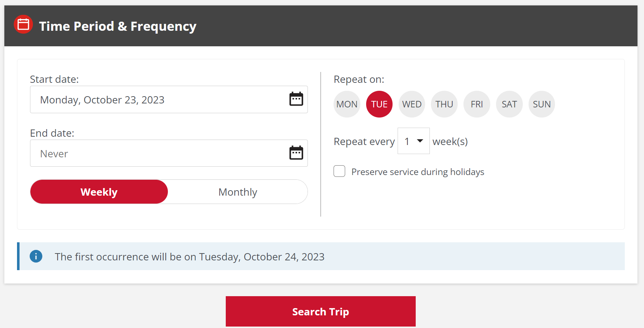
Task: Enable THU as a repeat day
Action: [x=444, y=104]
